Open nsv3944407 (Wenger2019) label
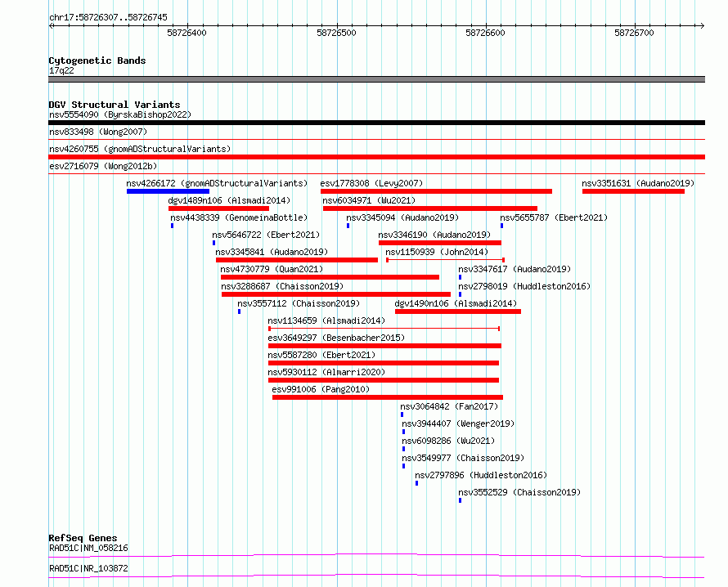This screenshot has width=728, height=587. coord(458,423)
